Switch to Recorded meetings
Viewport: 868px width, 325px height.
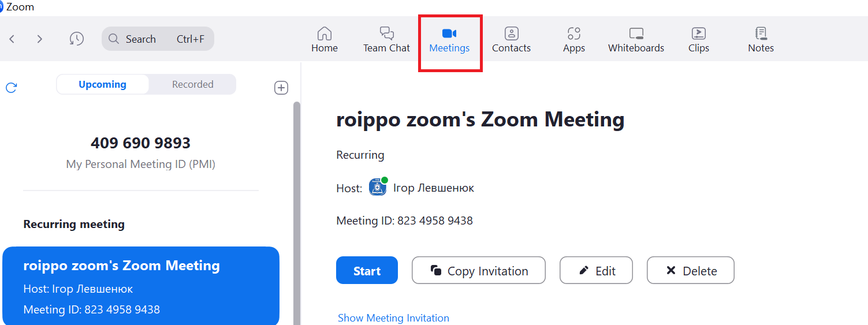(x=192, y=84)
